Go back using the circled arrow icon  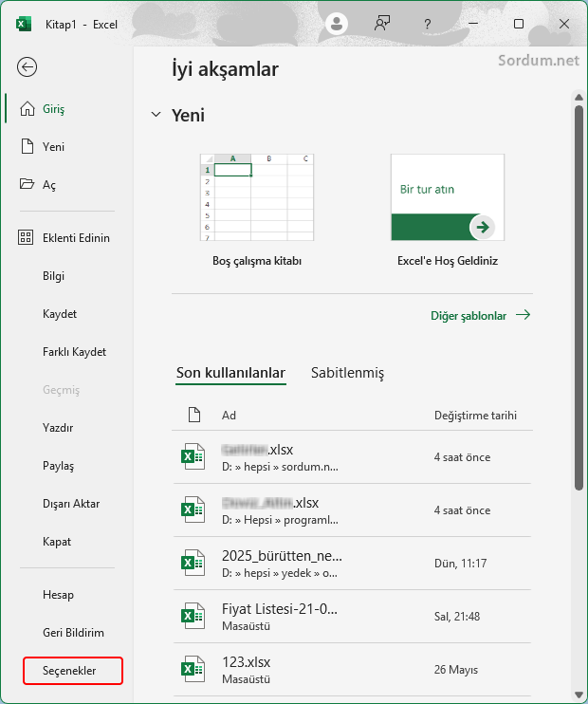[27, 67]
